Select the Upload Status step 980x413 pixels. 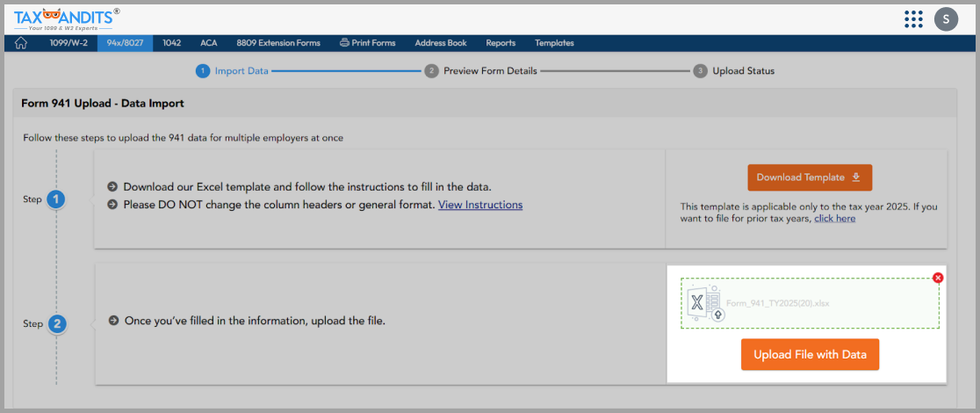(734, 70)
